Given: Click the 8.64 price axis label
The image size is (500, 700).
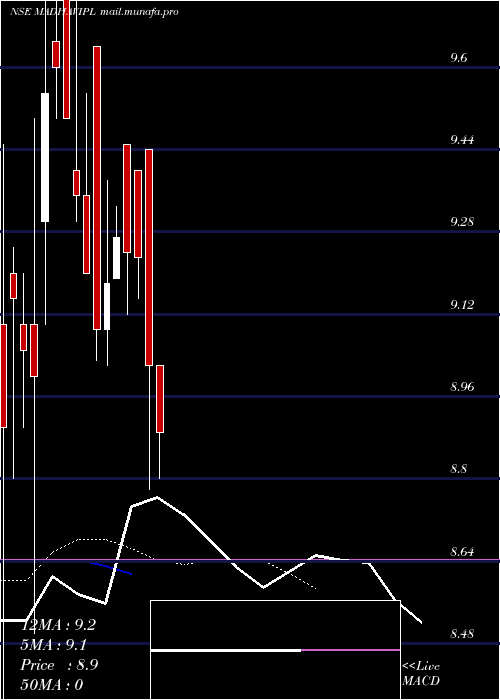Looking at the screenshot, I should pyautogui.click(x=462, y=552).
